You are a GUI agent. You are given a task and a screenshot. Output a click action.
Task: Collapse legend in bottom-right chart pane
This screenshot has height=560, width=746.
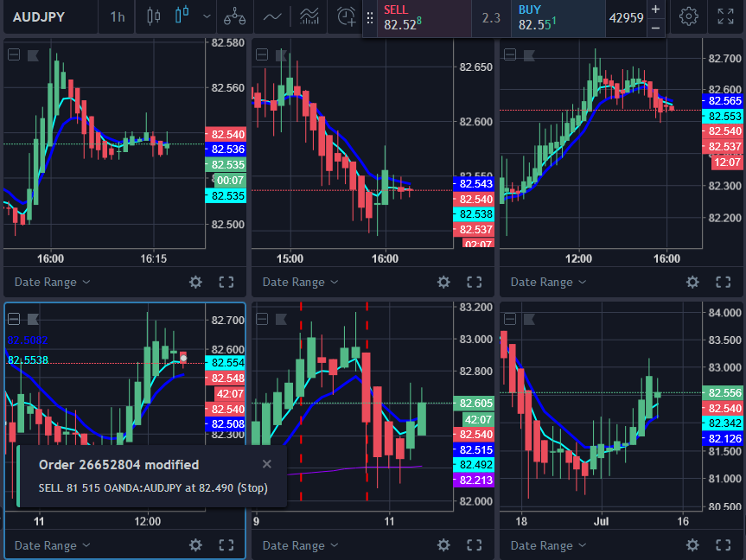pyautogui.click(x=510, y=319)
